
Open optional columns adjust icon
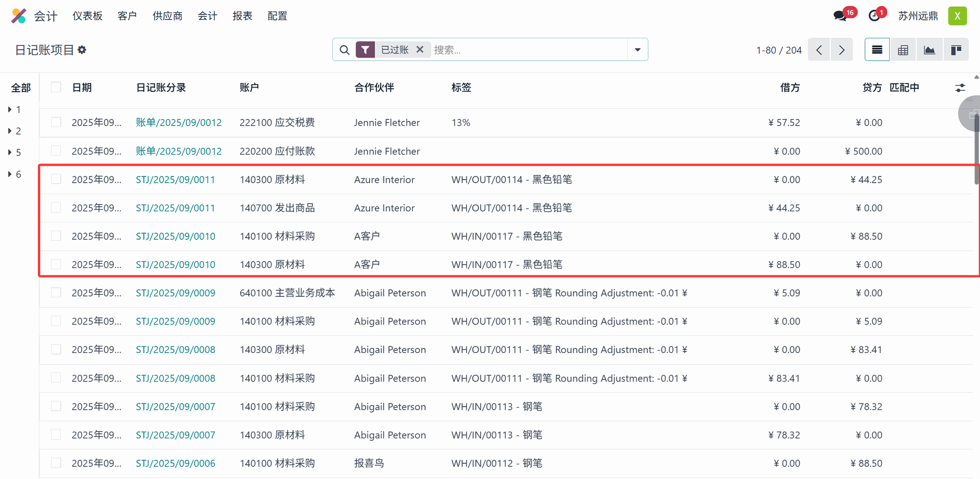[x=960, y=88]
